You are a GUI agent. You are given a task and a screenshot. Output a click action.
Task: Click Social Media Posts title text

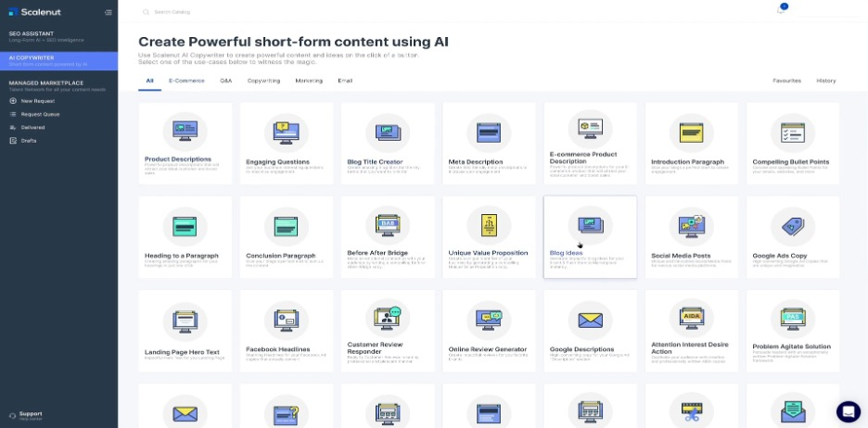[x=681, y=256]
